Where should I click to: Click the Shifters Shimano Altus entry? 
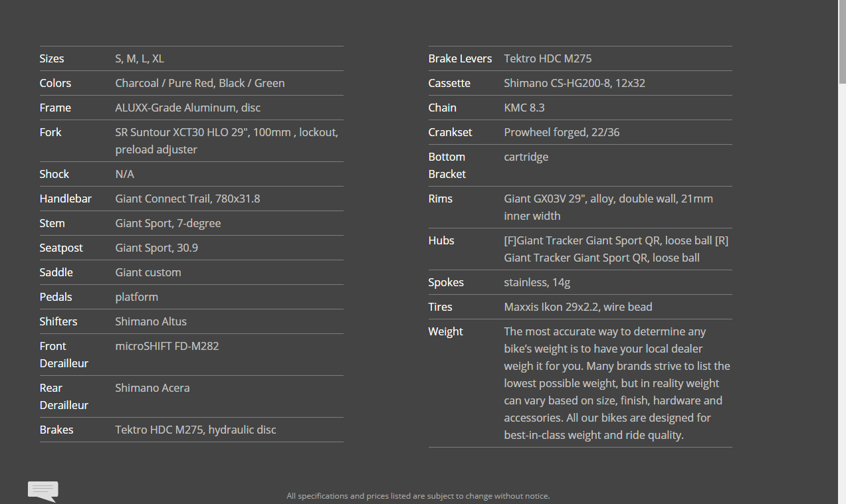[151, 321]
